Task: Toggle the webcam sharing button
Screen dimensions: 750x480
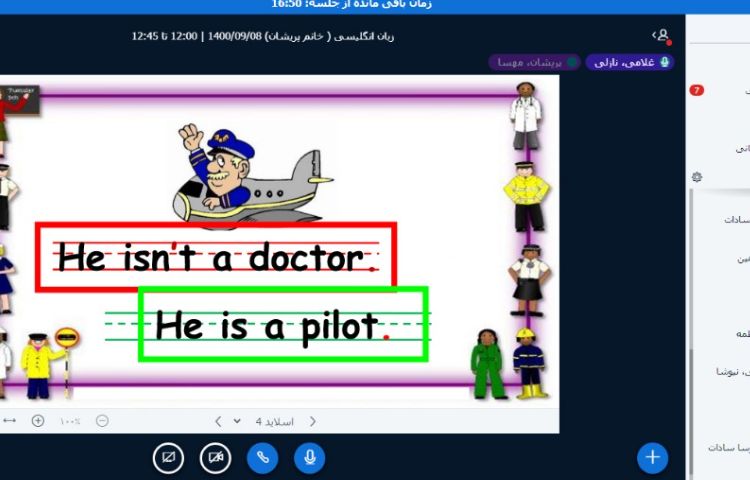Action: tap(215, 458)
